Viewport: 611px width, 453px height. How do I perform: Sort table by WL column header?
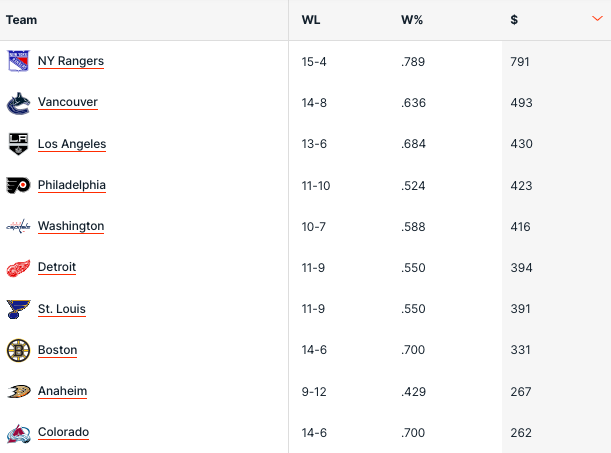(x=310, y=20)
